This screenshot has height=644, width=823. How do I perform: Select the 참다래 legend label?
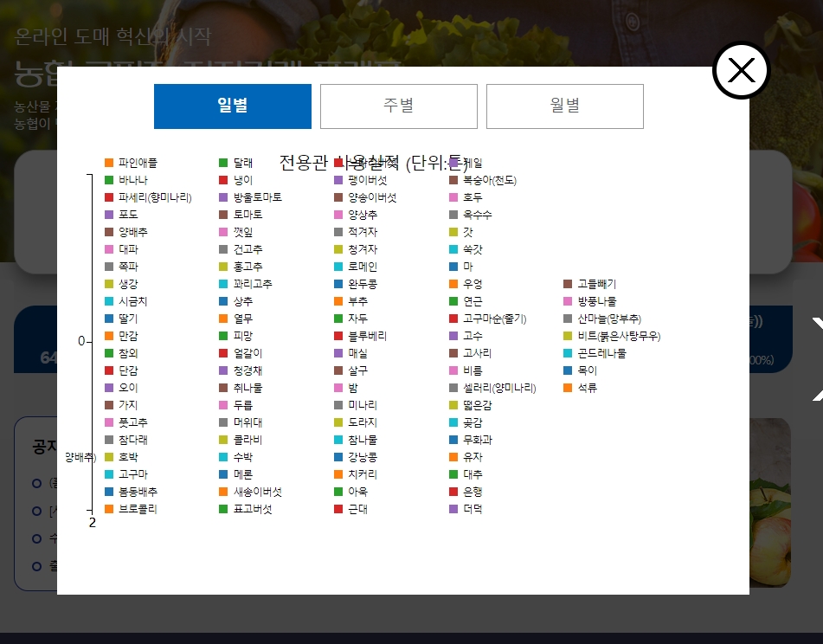(x=132, y=440)
